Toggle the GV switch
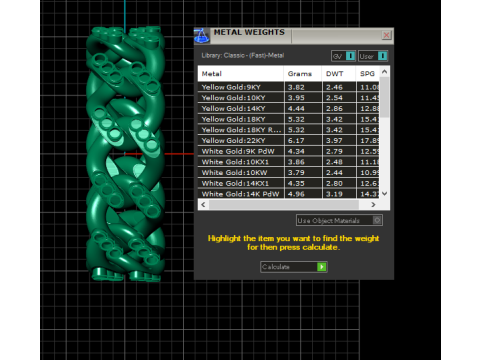 (344, 56)
